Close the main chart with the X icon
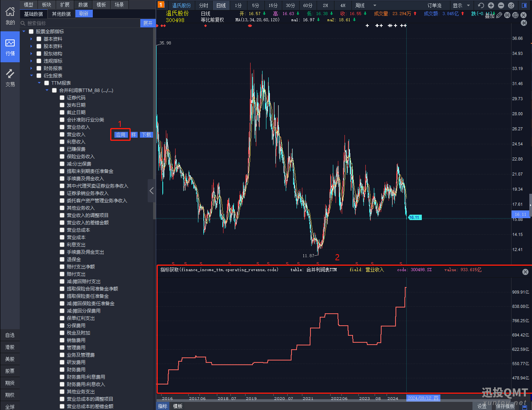This screenshot has width=532, height=410. point(523,15)
